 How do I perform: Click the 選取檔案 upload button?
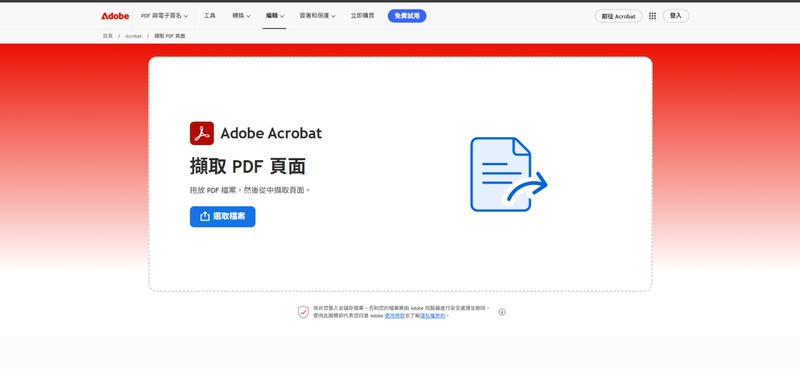[x=222, y=216]
